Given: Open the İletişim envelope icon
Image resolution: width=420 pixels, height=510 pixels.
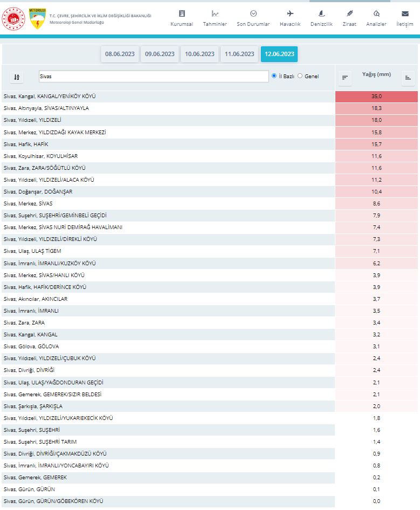Looking at the screenshot, I should (x=404, y=13).
